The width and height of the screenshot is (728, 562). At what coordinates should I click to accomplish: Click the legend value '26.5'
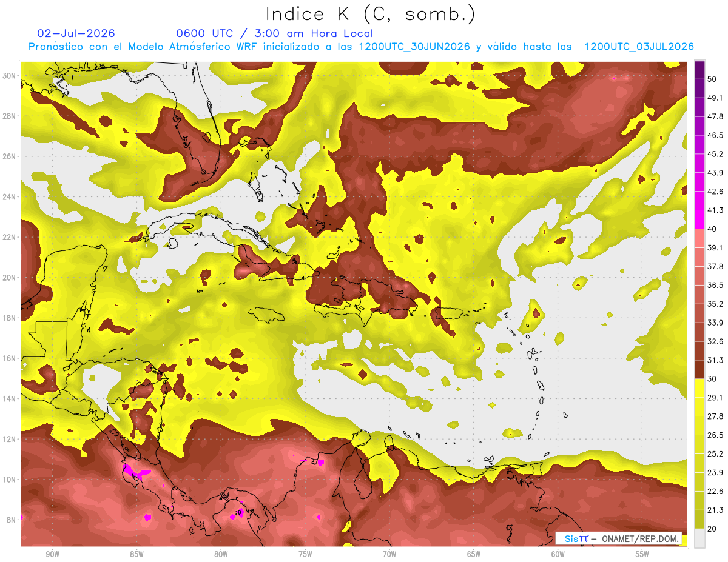(715, 435)
